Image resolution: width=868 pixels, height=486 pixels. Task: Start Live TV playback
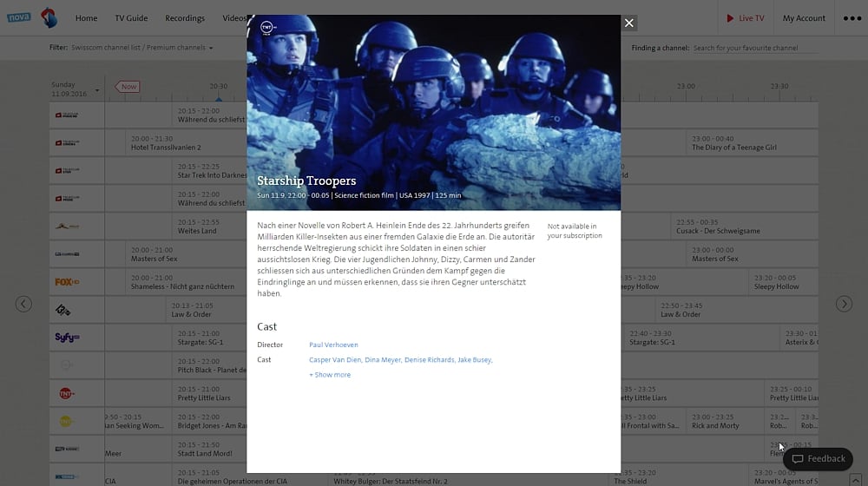coord(746,18)
